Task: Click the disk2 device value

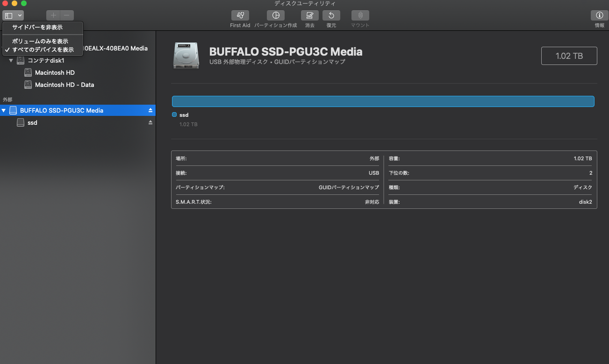Action: point(585,202)
